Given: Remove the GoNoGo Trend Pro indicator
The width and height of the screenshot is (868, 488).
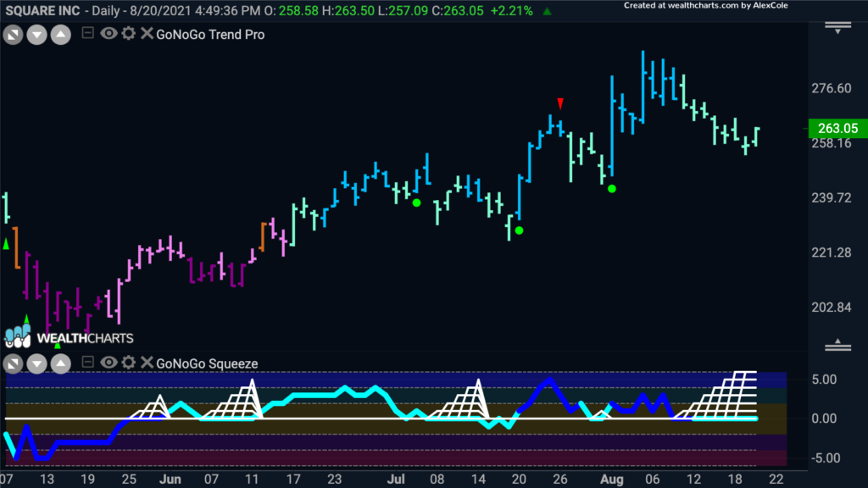Looking at the screenshot, I should coord(147,33).
